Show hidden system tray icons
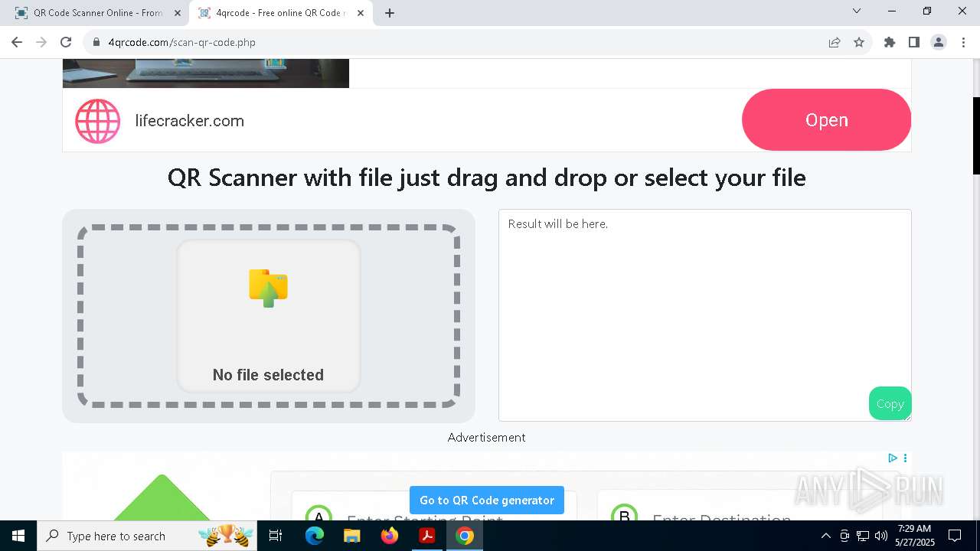980x551 pixels. point(825,536)
